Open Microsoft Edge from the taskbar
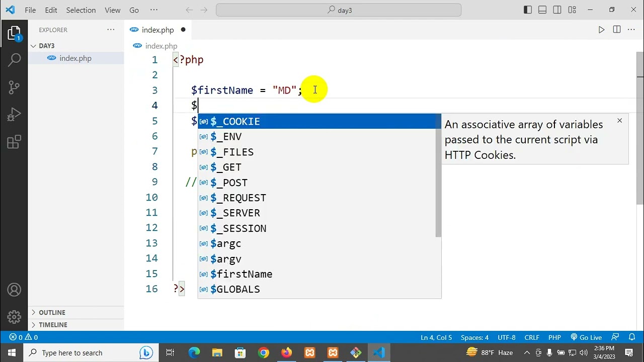Screen dimensions: 644x362 point(194,352)
